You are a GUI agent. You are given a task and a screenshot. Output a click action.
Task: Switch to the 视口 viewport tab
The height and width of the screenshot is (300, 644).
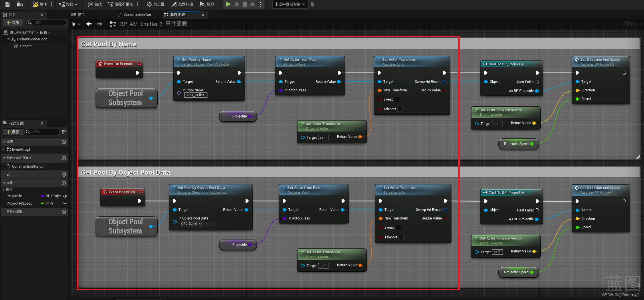pos(78,15)
